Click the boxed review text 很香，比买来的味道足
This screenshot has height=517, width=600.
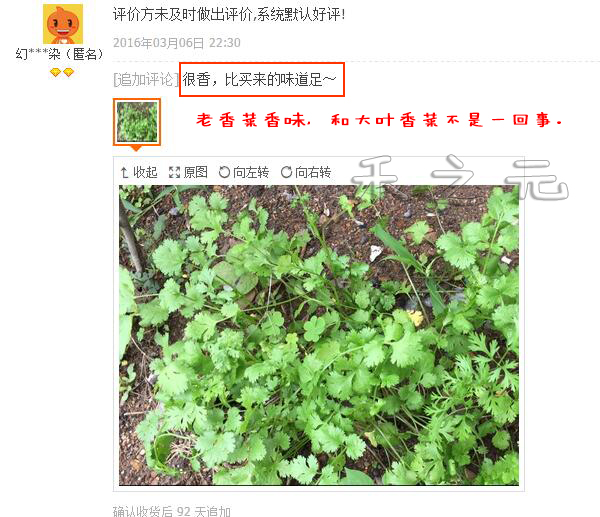259,80
